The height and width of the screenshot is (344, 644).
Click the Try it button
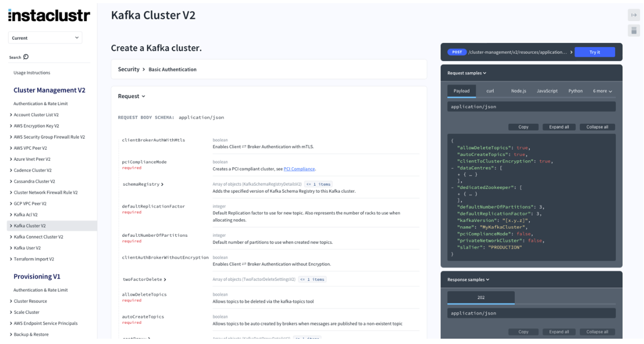595,52
